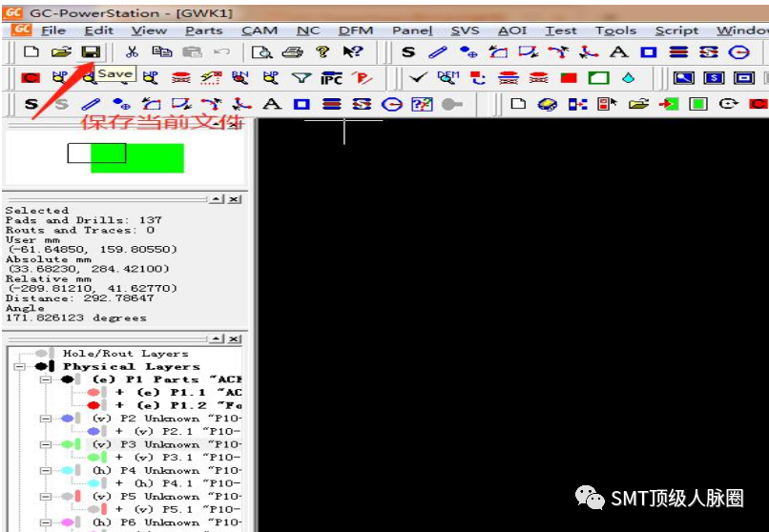Click the green color bar of P3.1
The height and width of the screenshot is (532, 769).
coord(104,457)
